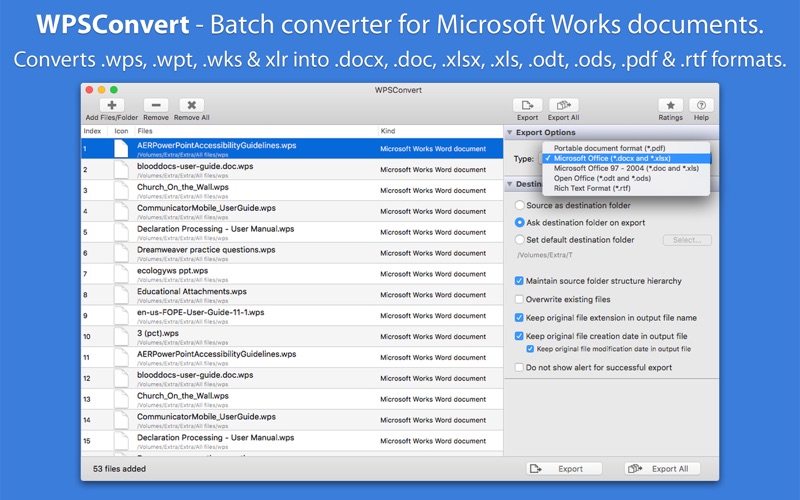The height and width of the screenshot is (500, 800).
Task: Select Set default destination folder radio
Action: [519, 239]
